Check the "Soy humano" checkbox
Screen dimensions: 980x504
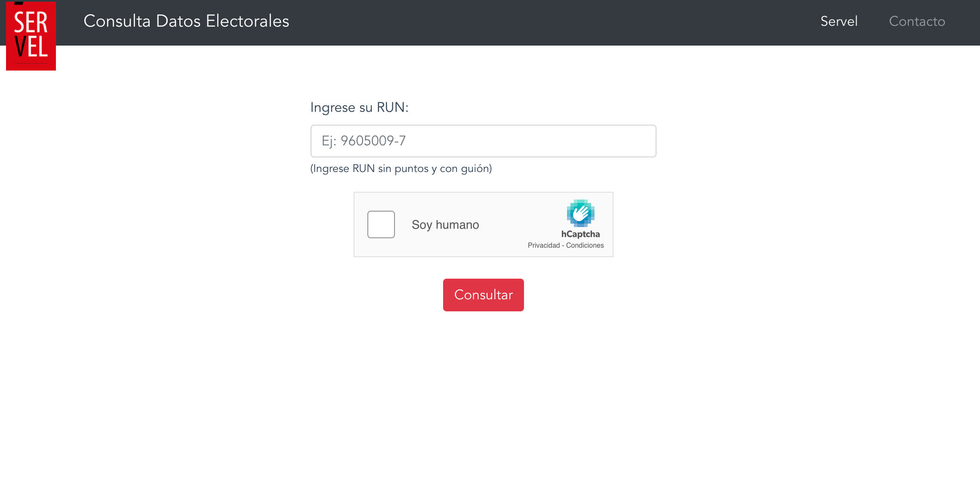point(381,224)
